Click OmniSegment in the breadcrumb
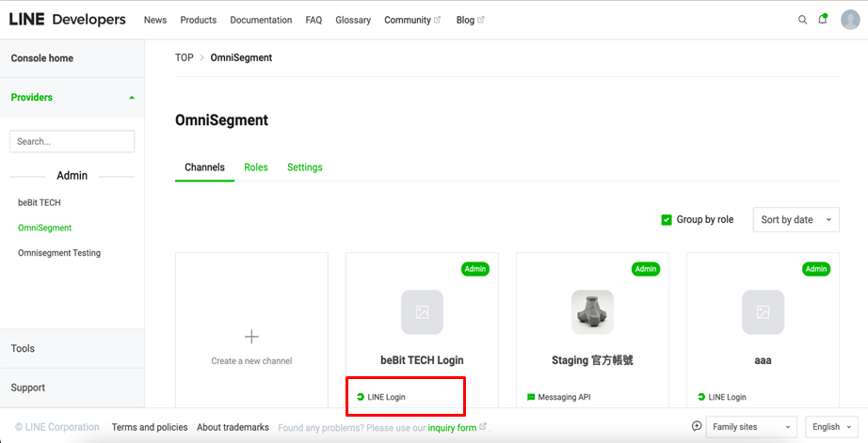The image size is (868, 443). point(241,57)
